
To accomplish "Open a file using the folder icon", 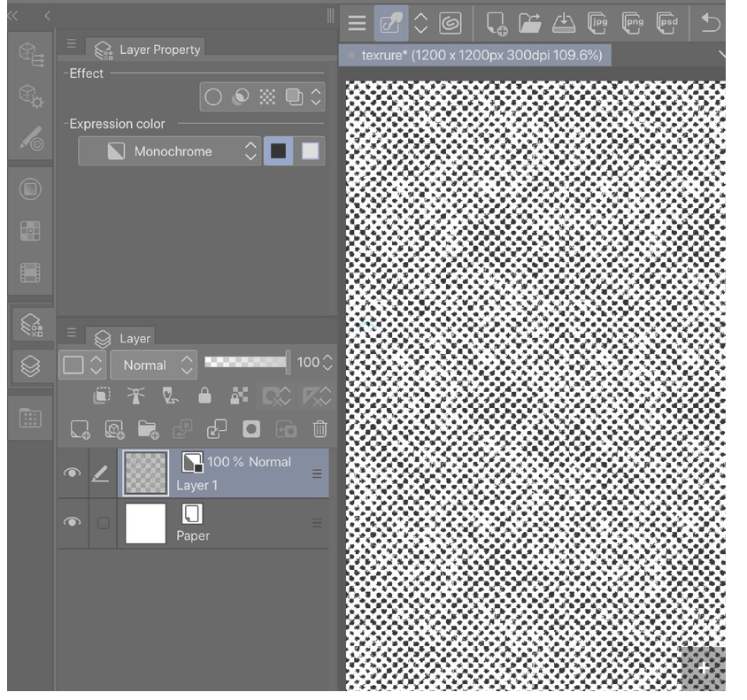I will tap(529, 23).
